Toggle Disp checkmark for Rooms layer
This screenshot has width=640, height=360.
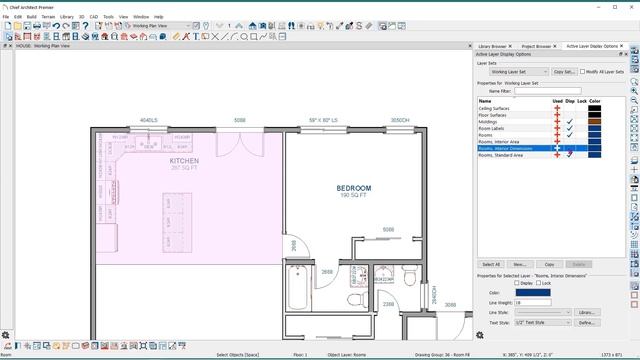(570, 135)
